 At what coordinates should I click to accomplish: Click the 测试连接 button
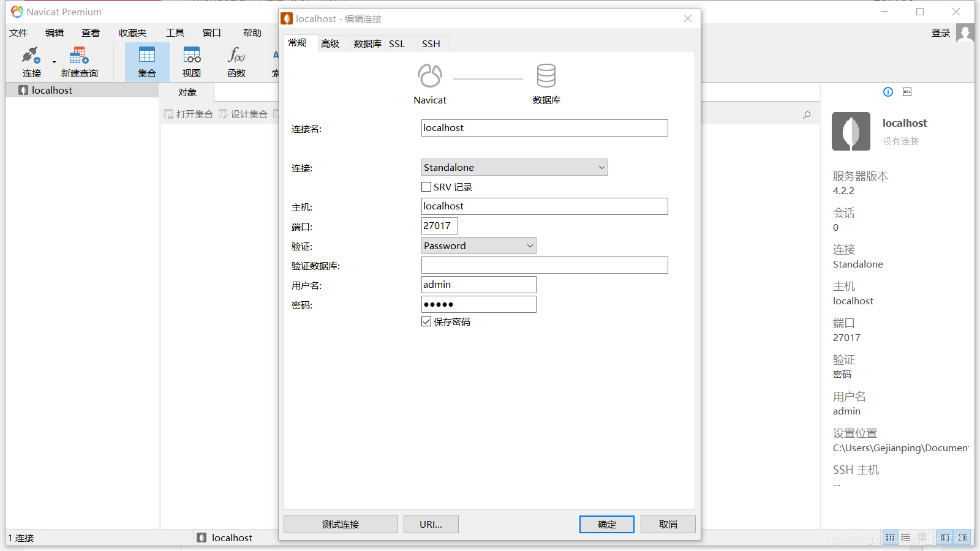point(341,524)
